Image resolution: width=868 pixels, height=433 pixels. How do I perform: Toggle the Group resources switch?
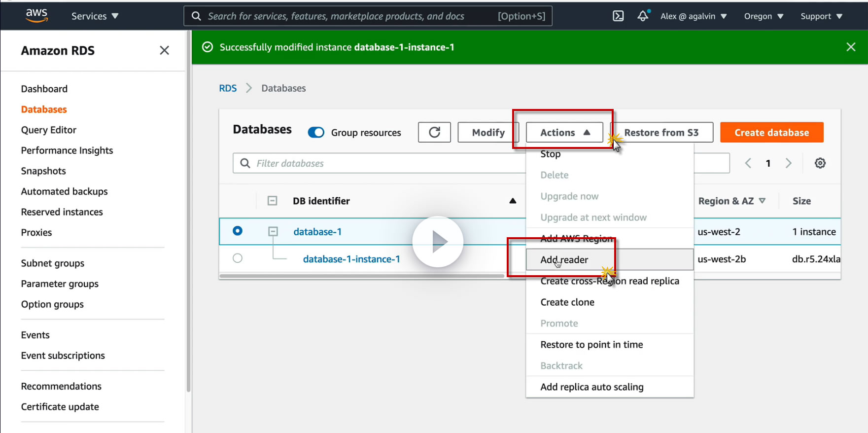point(316,133)
